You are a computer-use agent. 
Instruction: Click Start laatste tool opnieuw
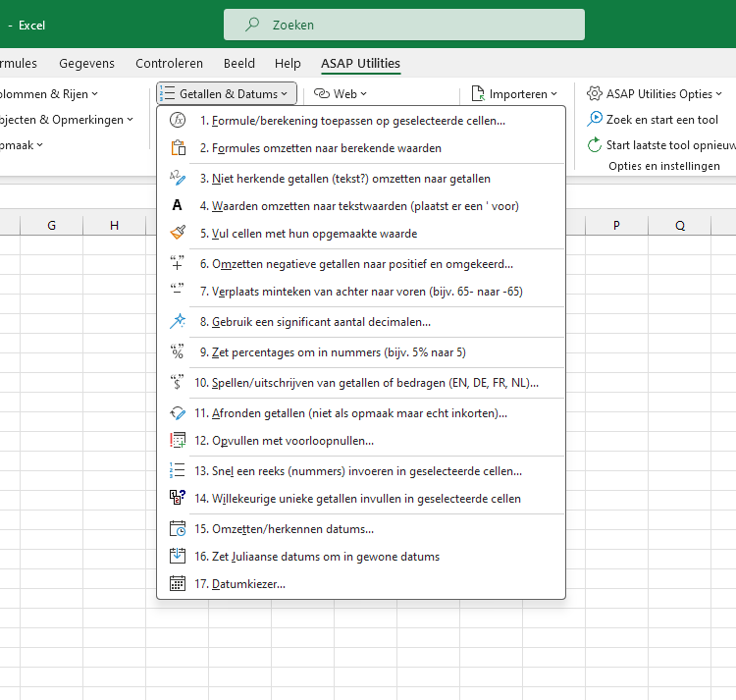(x=660, y=144)
